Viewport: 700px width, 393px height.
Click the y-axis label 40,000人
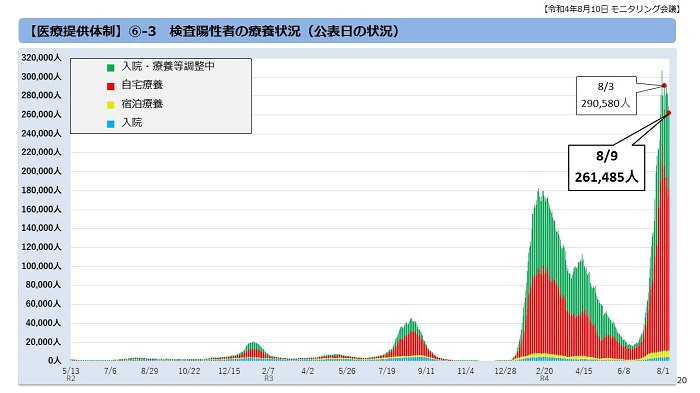[43, 323]
